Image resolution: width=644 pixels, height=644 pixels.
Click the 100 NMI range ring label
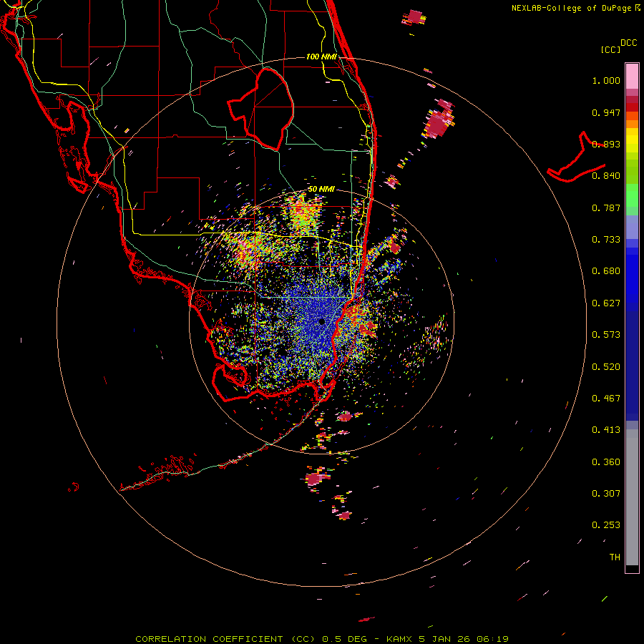pyautogui.click(x=321, y=57)
